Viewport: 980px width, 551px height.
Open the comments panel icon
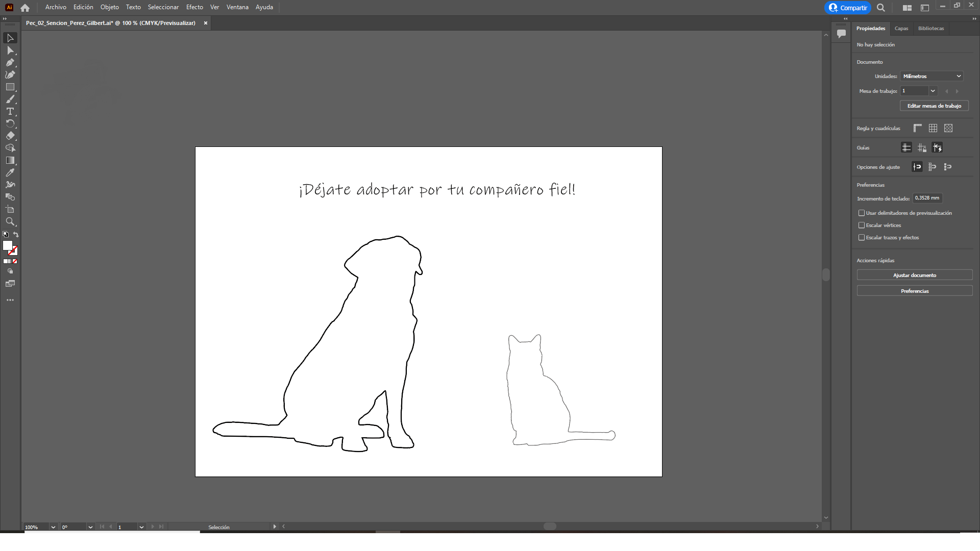tap(841, 34)
